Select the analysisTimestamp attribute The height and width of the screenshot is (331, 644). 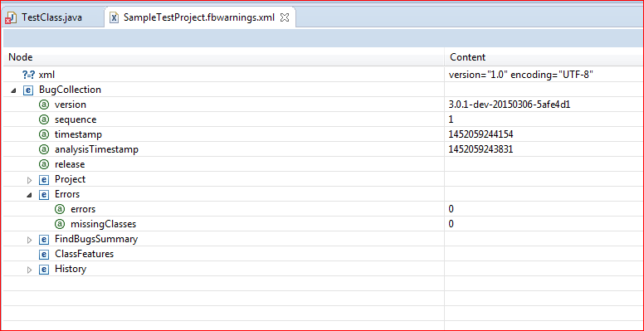pyautogui.click(x=96, y=149)
